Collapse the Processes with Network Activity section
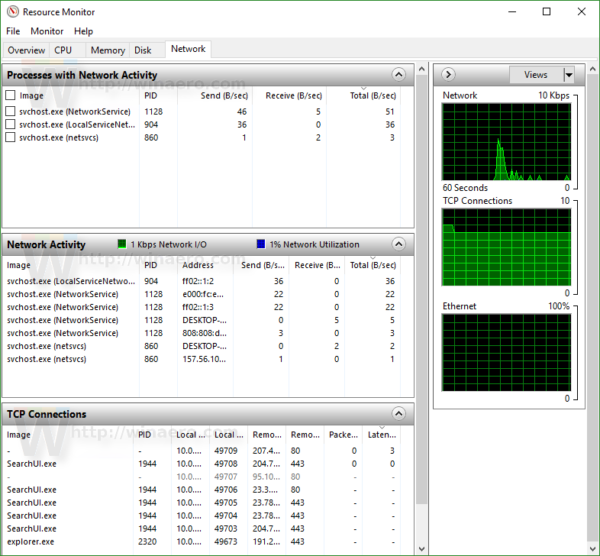600x556 pixels. point(398,75)
